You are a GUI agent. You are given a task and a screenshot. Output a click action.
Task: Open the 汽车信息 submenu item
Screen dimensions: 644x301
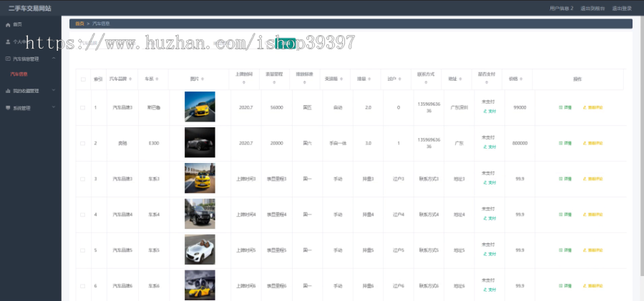19,74
